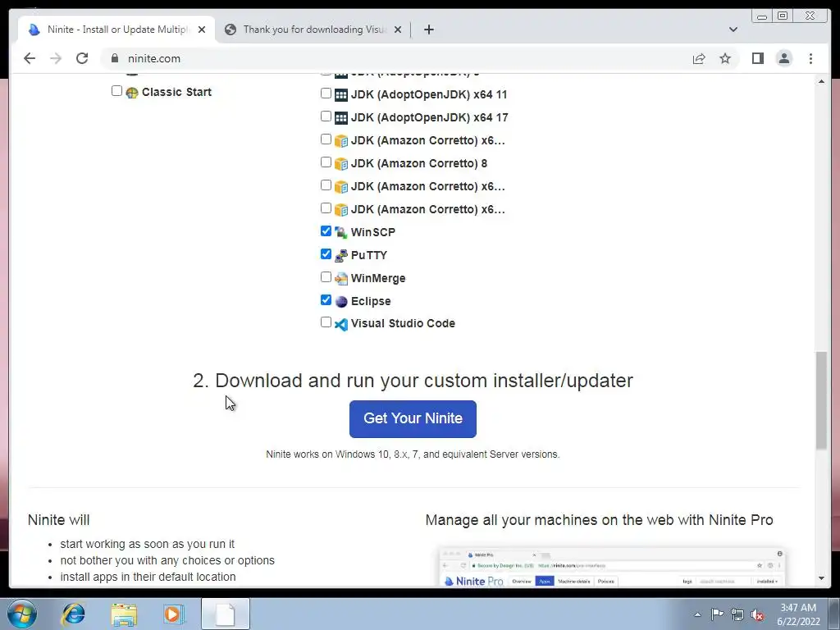The width and height of the screenshot is (840, 630).
Task: Open Windows Explorer from taskbar
Action: coord(124,614)
